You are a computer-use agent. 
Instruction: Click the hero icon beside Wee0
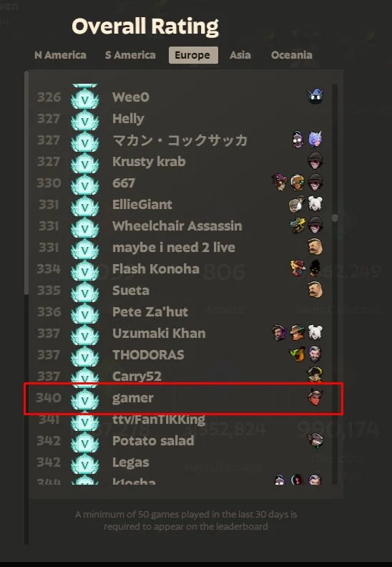(x=315, y=97)
